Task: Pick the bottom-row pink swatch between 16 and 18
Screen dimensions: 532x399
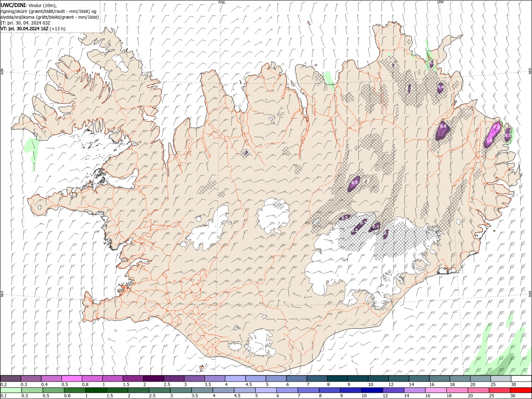Action: [436, 390]
